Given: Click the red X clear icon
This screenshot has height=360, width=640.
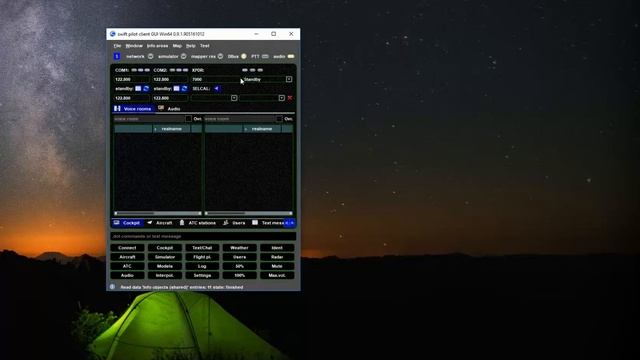Looking at the screenshot, I should click(x=290, y=98).
